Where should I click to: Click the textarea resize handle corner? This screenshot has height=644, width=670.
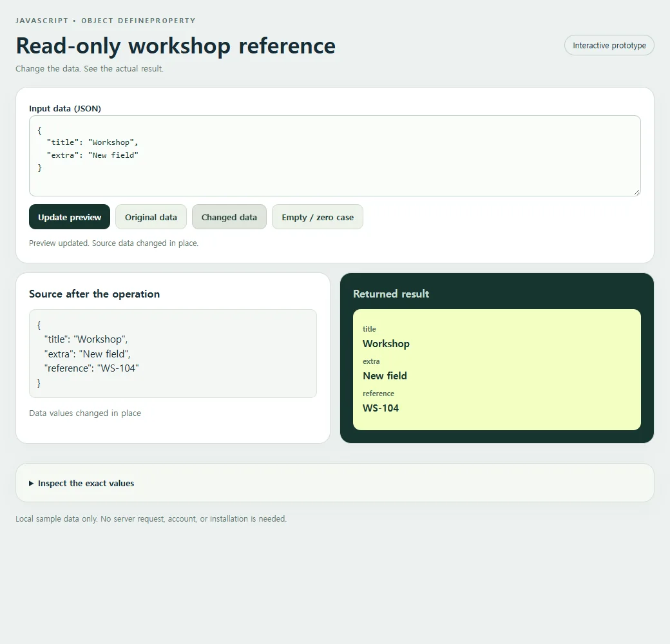[636, 192]
